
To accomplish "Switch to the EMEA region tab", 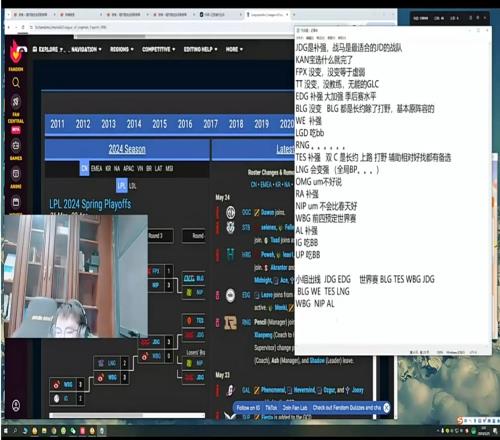I will 97,168.
